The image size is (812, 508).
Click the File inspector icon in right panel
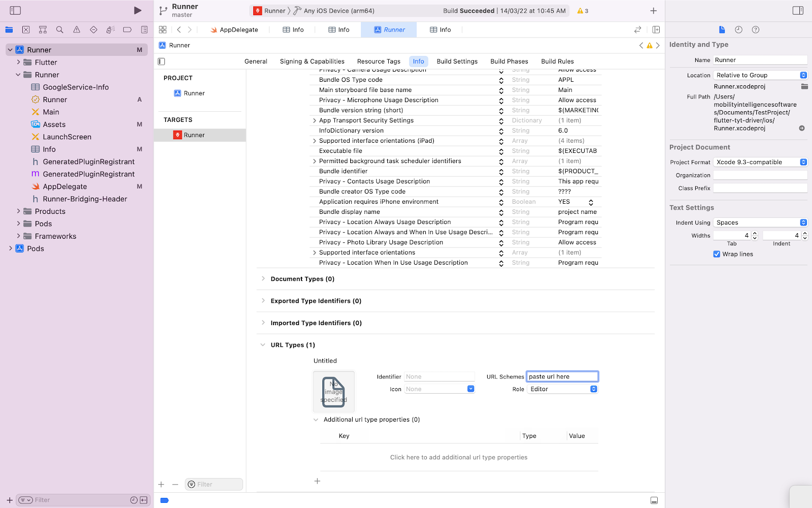[722, 29]
